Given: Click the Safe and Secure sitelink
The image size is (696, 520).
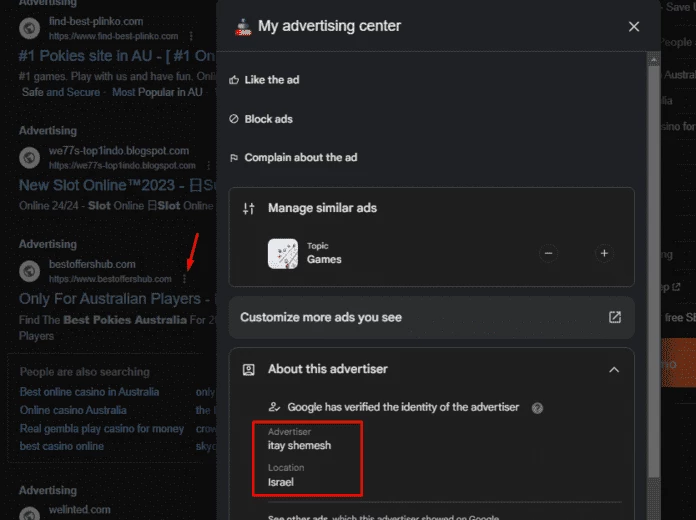Looking at the screenshot, I should [x=61, y=92].
